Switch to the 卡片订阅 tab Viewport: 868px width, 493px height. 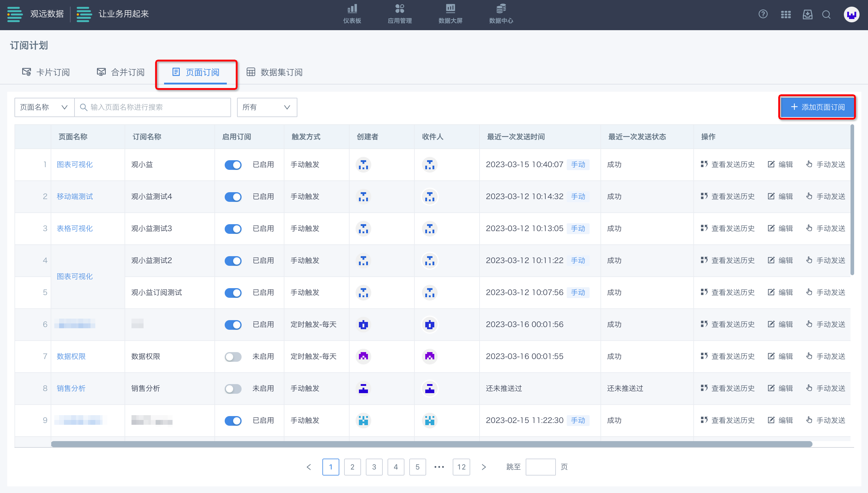coord(46,72)
